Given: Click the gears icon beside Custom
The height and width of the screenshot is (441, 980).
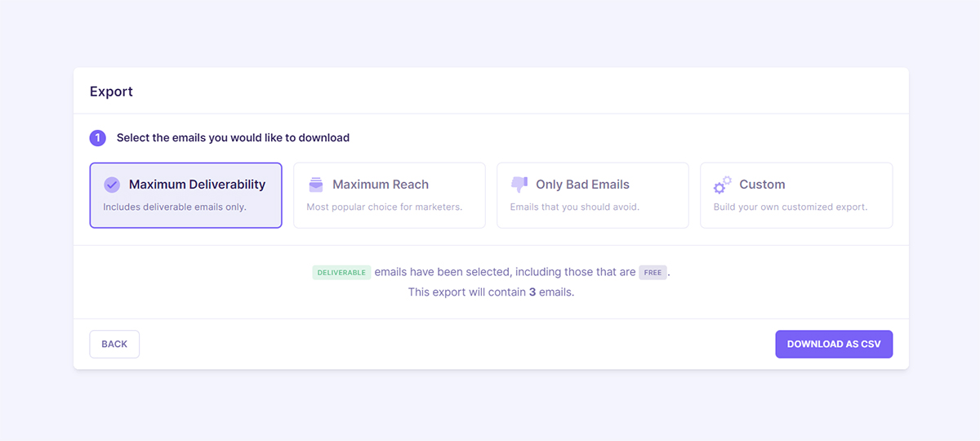Looking at the screenshot, I should pos(722,185).
